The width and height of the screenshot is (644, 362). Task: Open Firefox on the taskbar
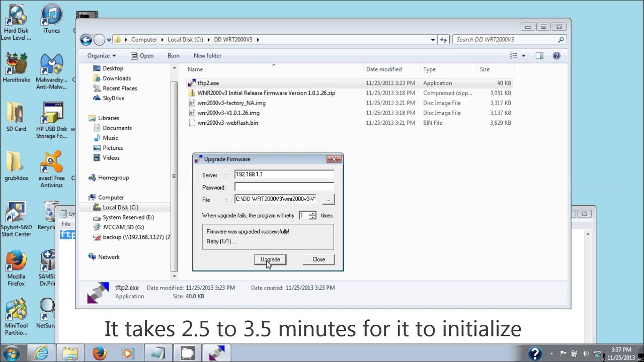[x=99, y=353]
